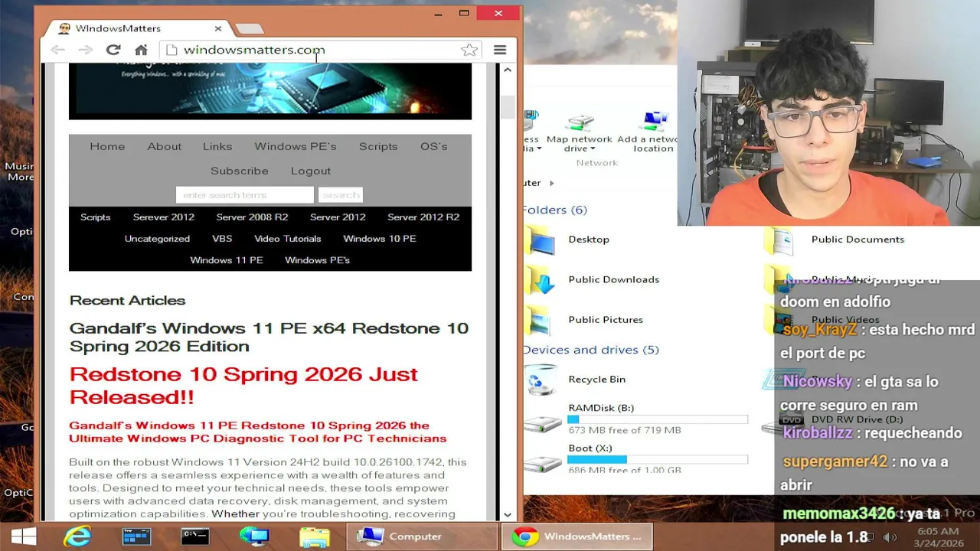Open Scripts category in black bar
The height and width of the screenshot is (551, 980).
click(x=96, y=217)
